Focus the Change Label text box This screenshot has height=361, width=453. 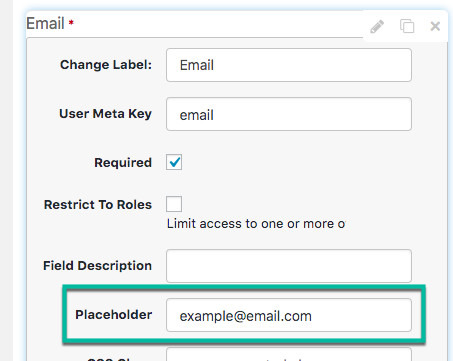point(289,65)
